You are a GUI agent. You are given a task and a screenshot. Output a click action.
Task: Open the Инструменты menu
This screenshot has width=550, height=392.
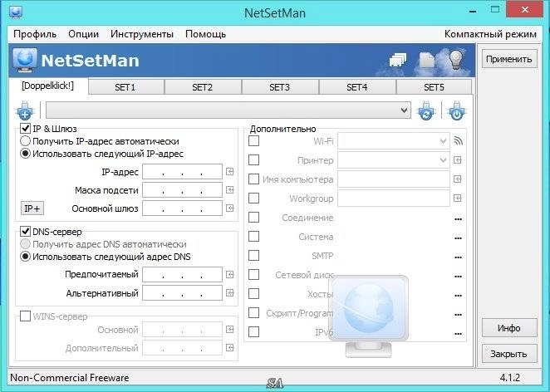coord(142,34)
